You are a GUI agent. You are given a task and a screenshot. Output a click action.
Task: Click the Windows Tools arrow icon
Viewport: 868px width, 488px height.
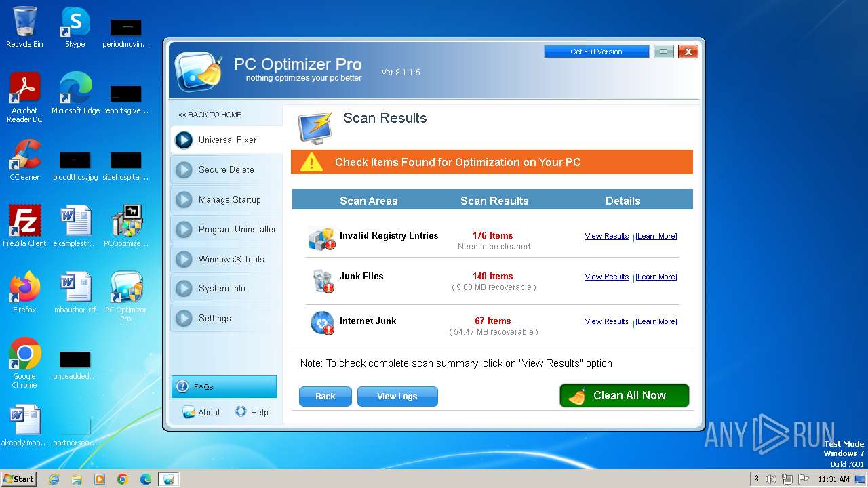click(184, 259)
